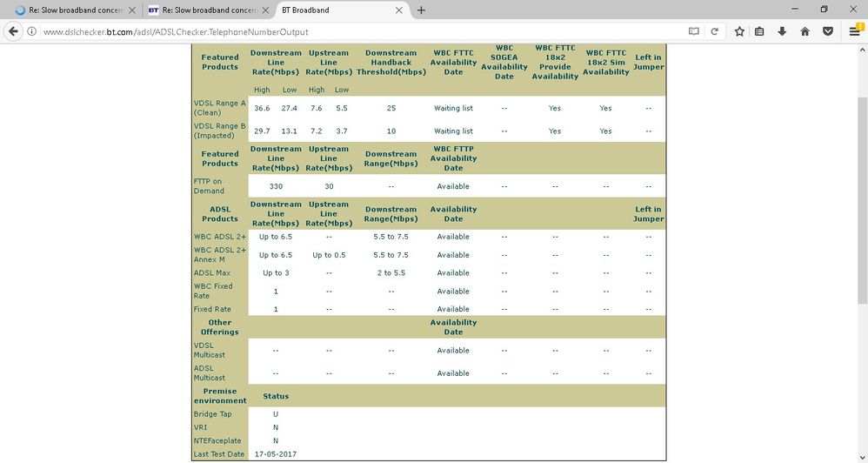Click the ADSL Multicast row label
Screen dimensions: 868x463
tap(210, 372)
